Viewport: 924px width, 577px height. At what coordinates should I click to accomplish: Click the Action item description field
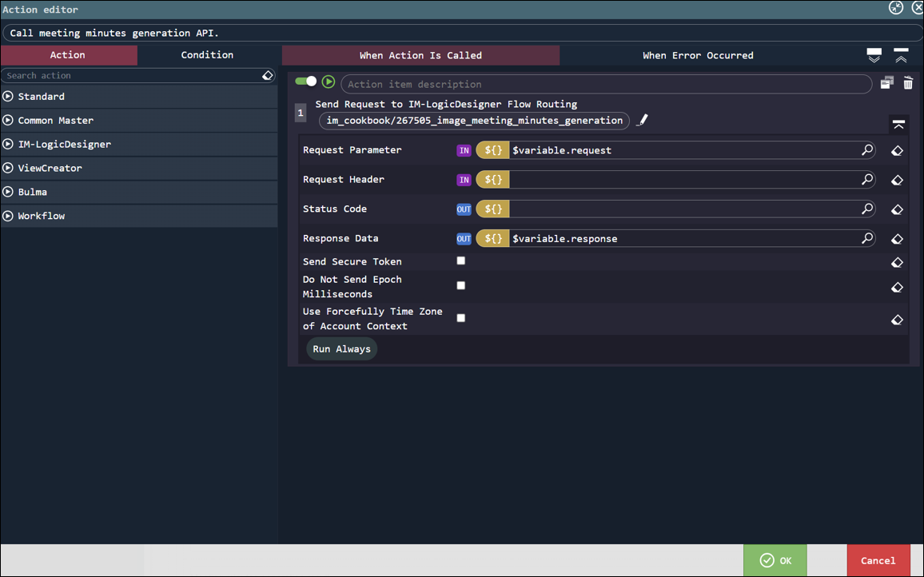[606, 84]
